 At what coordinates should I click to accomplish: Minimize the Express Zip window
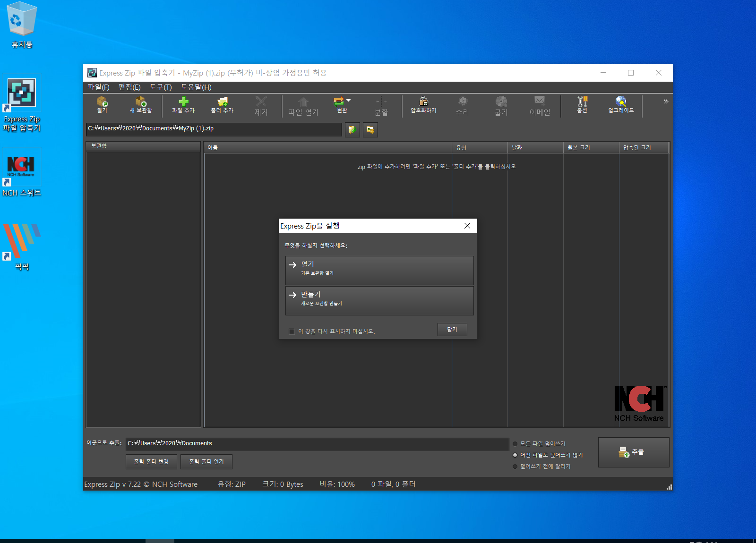(603, 73)
